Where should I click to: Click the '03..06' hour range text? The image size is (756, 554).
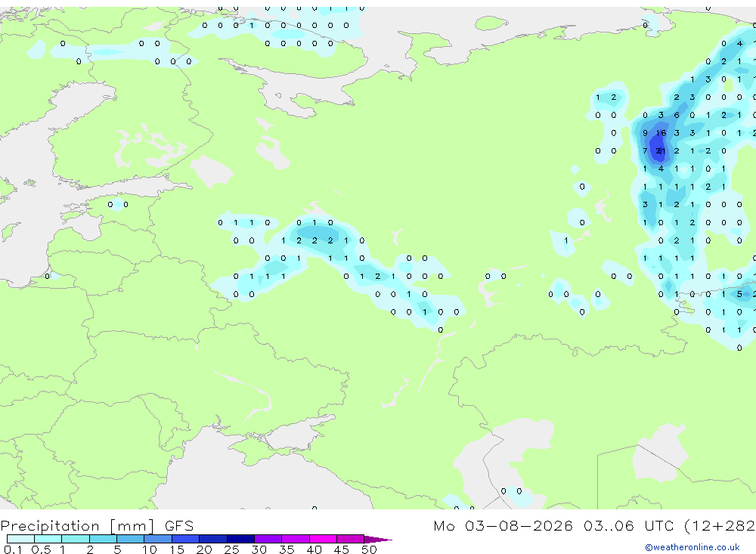pyautogui.click(x=609, y=525)
